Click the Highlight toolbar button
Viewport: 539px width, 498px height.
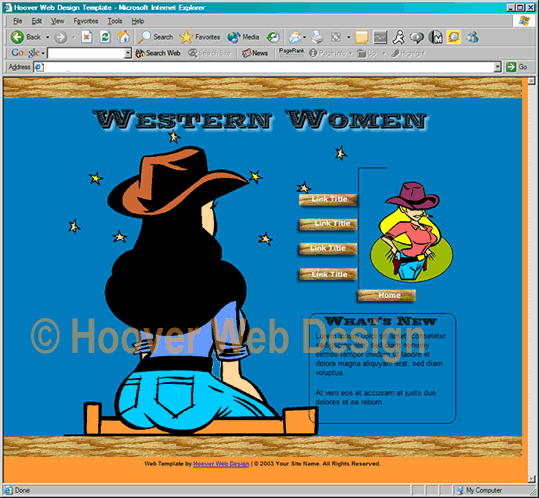408,53
